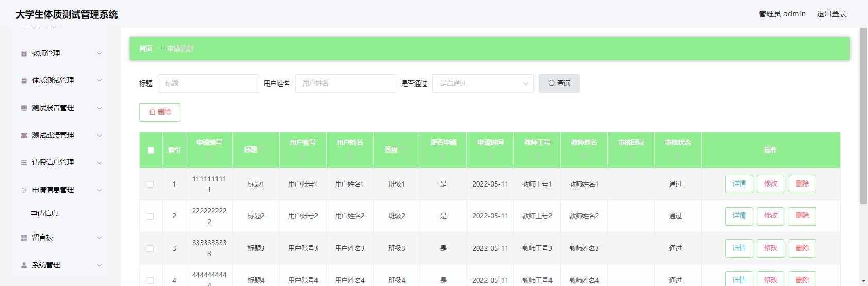Sort by 标题 column arrow
Image resolution: width=868 pixels, height=286 pixels.
(x=262, y=149)
